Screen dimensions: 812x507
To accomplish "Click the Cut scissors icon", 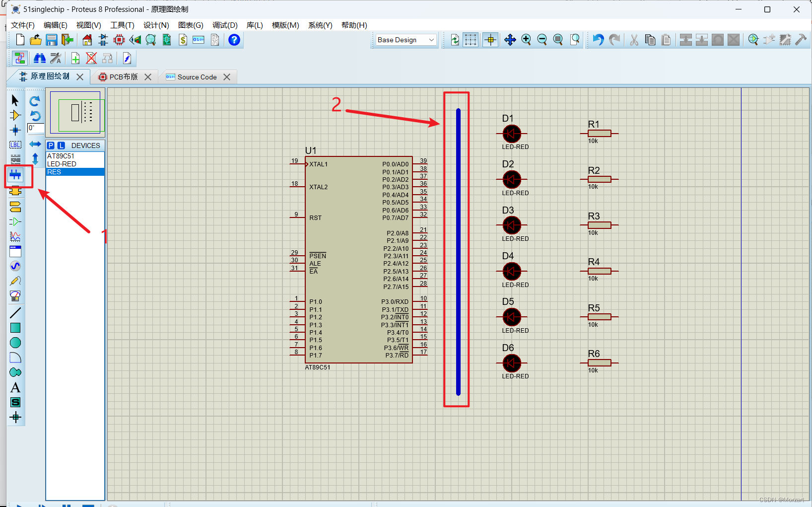I will pos(634,40).
